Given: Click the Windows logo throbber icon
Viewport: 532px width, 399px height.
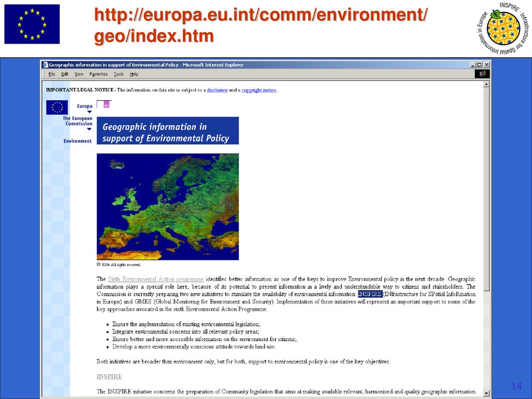Looking at the screenshot, I should pos(482,74).
